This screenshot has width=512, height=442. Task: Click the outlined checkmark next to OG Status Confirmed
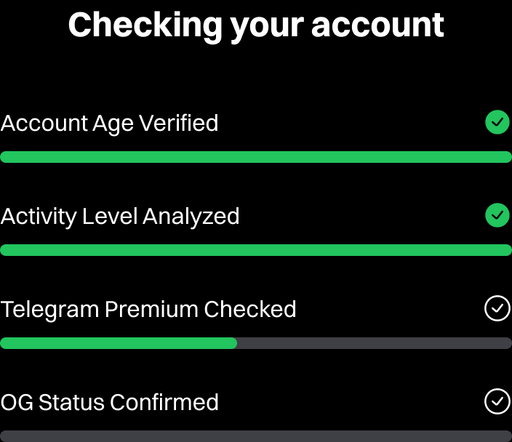(x=497, y=401)
